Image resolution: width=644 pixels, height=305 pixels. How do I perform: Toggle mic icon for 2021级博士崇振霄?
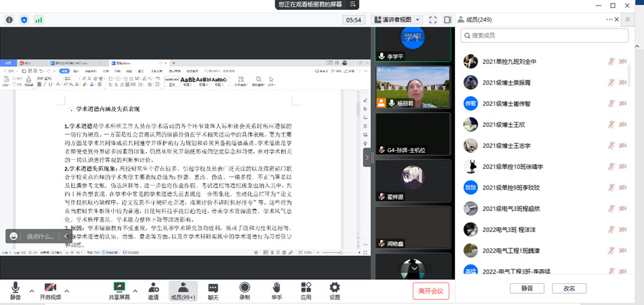[x=611, y=83]
